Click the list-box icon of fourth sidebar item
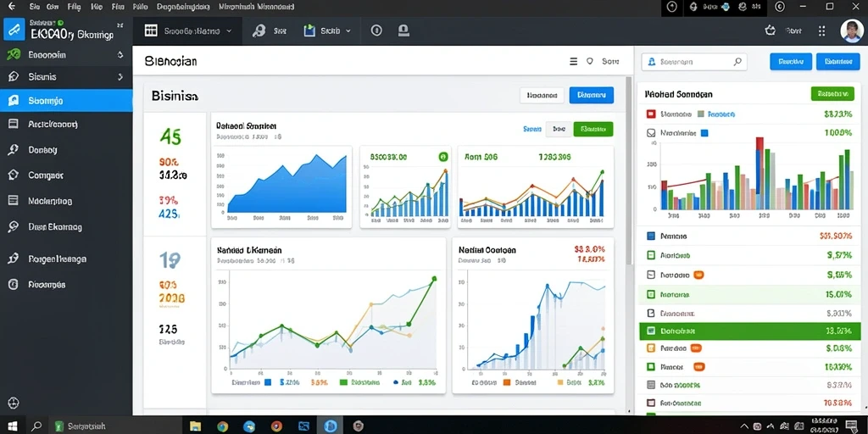The image size is (868, 434). tap(14, 124)
